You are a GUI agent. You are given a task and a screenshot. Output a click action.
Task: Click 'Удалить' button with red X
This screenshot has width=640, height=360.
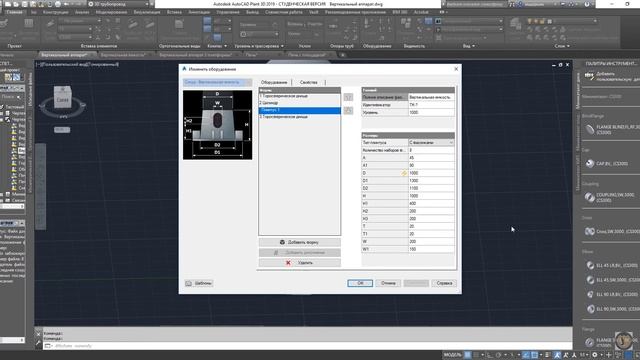click(300, 263)
